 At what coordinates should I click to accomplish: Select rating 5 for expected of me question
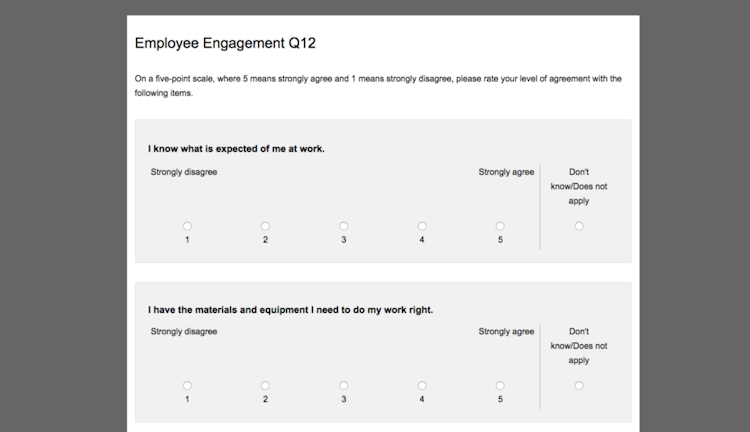pyautogui.click(x=500, y=226)
